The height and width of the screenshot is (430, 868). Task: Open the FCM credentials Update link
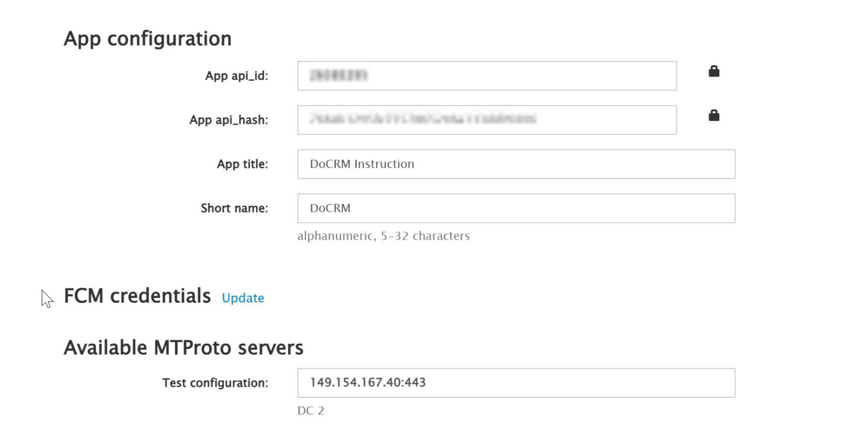pos(243,298)
